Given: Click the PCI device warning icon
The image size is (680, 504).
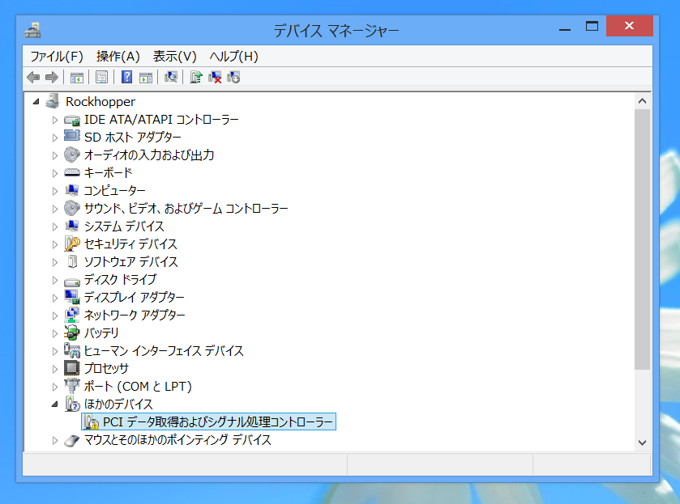Looking at the screenshot, I should click(92, 422).
